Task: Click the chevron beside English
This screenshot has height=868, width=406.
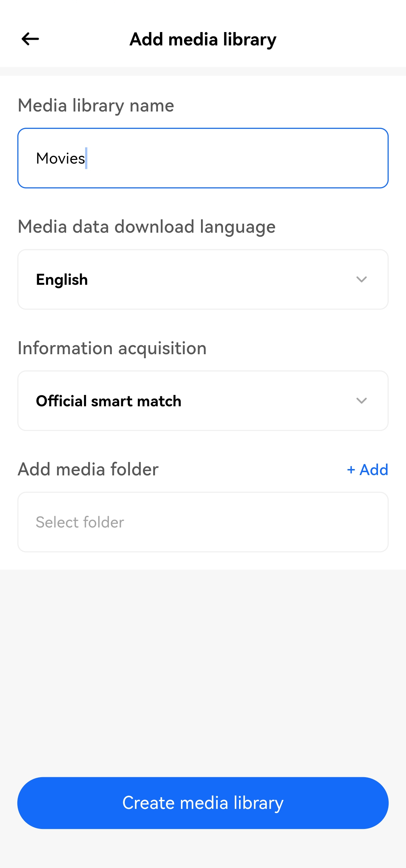Action: tap(361, 279)
